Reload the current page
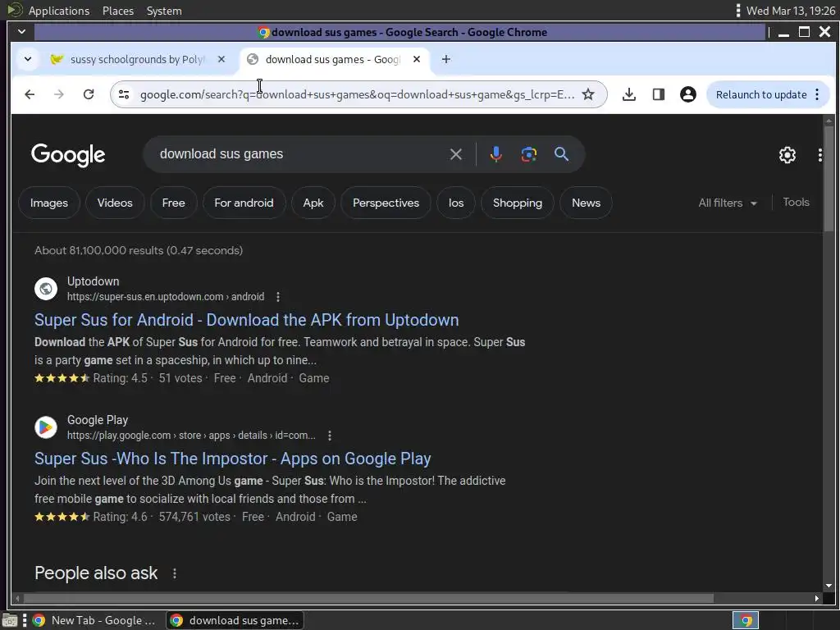The height and width of the screenshot is (630, 840). (x=89, y=94)
